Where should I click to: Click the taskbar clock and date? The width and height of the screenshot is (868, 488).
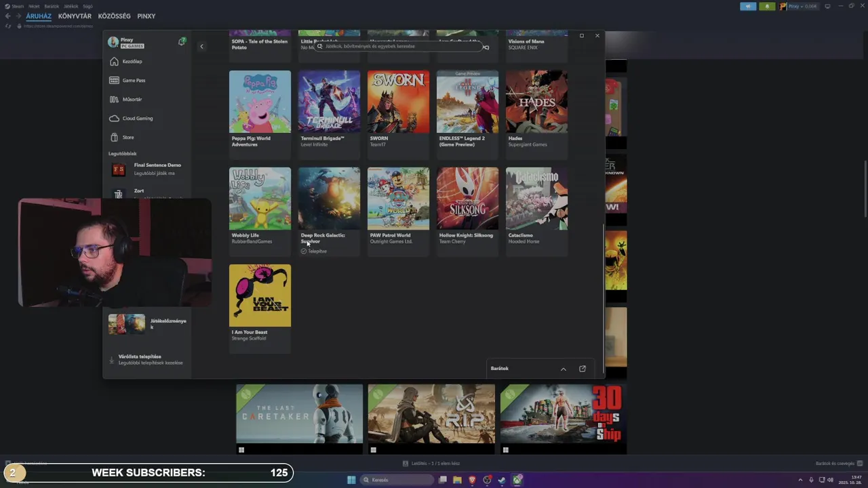click(851, 480)
